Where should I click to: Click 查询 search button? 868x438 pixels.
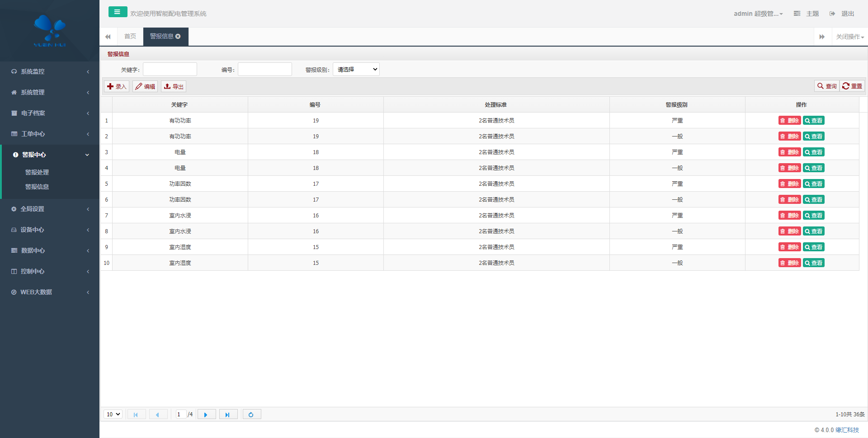pyautogui.click(x=827, y=86)
